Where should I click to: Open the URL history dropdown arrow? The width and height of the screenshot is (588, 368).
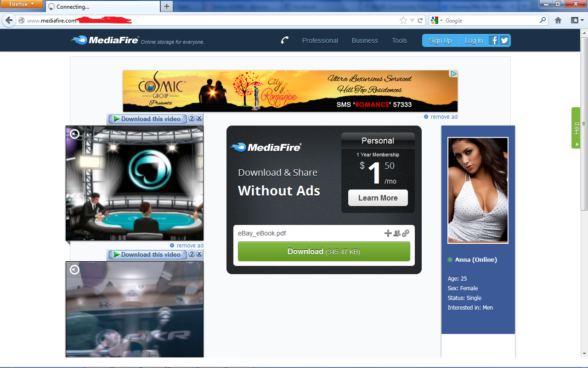[x=412, y=20]
